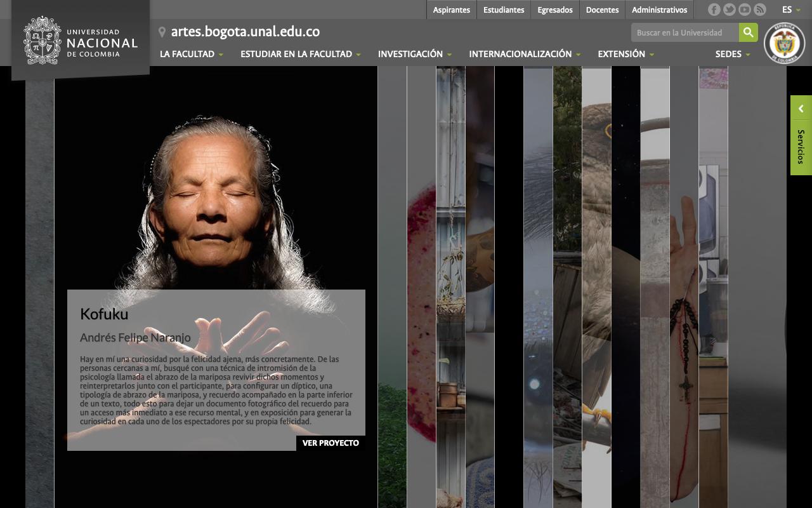The image size is (812, 508).
Task: Click the author name Andrés Felipe Naranjo
Action: pos(135,338)
